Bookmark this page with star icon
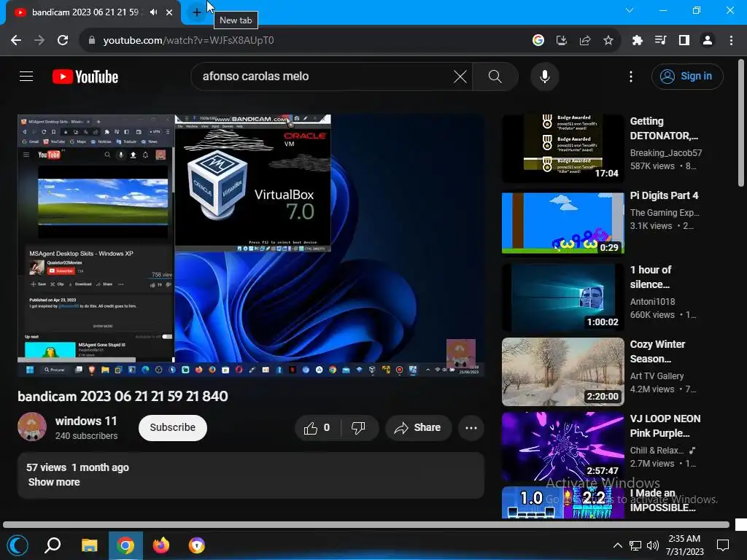Image resolution: width=747 pixels, height=560 pixels. (x=608, y=41)
